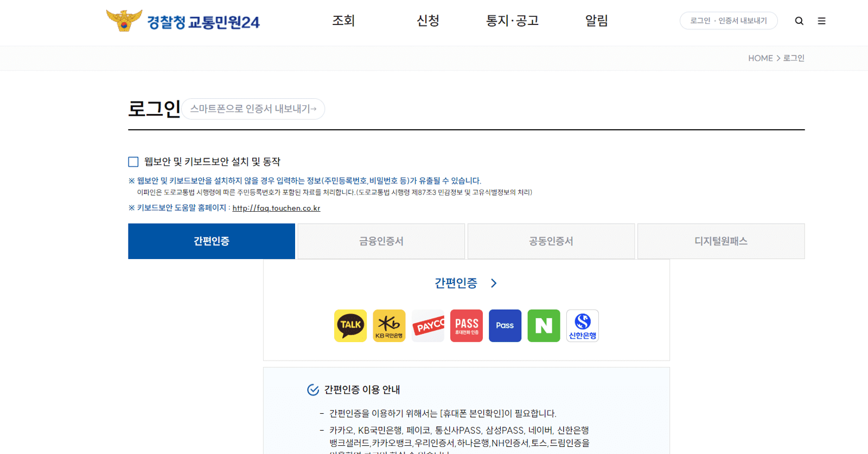The width and height of the screenshot is (868, 454).
Task: Select PAYCO authentication icon
Action: [x=428, y=326]
